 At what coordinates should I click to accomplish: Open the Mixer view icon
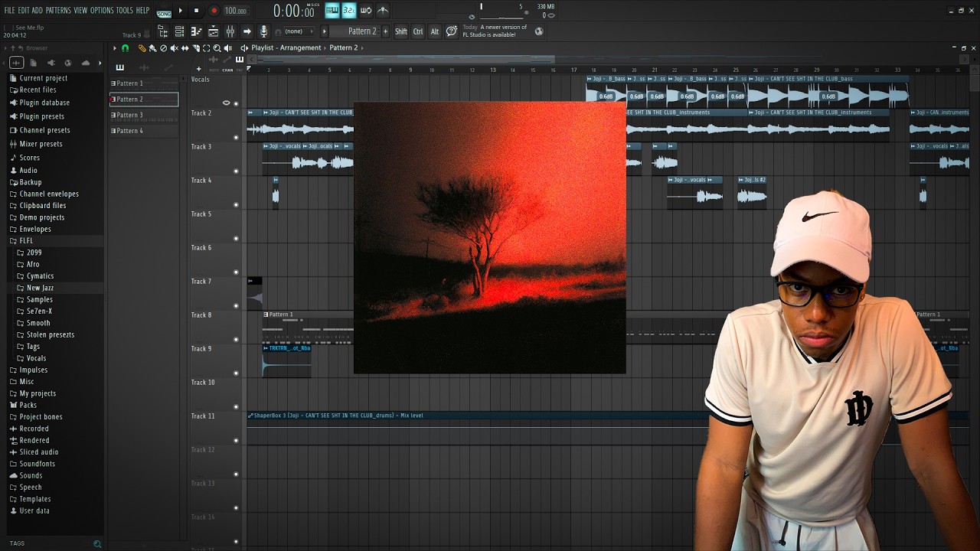(230, 31)
